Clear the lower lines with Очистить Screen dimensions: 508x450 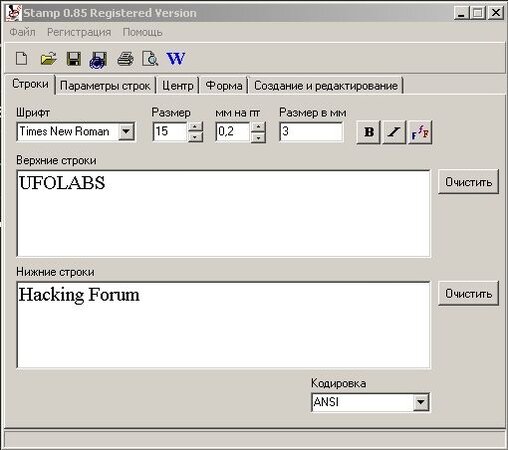(x=468, y=294)
